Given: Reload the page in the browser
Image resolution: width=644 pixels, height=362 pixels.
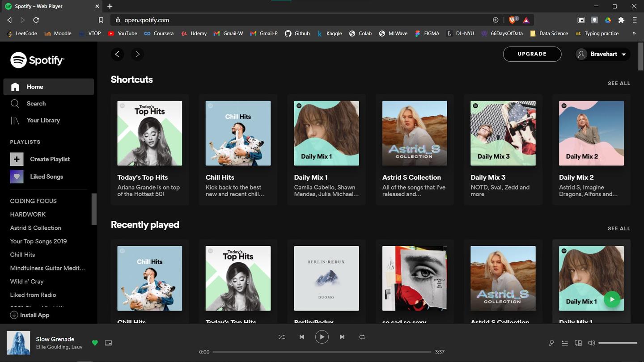Looking at the screenshot, I should click(36, 20).
